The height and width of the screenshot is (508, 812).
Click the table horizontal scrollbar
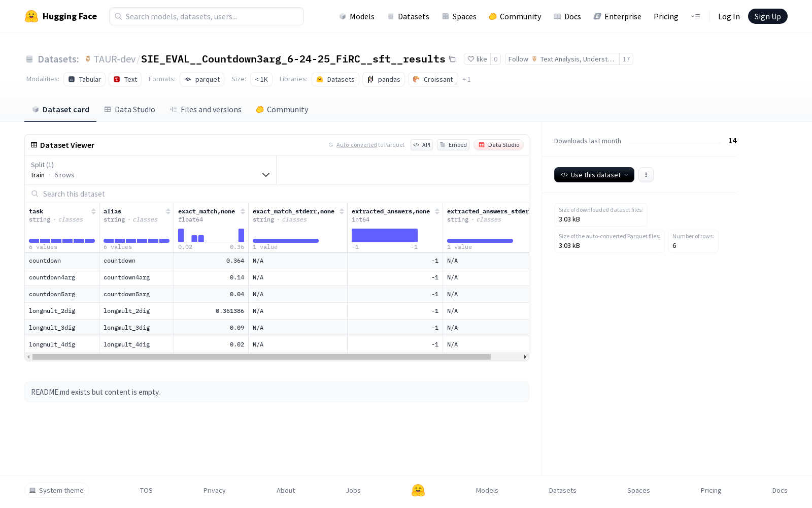click(x=261, y=357)
